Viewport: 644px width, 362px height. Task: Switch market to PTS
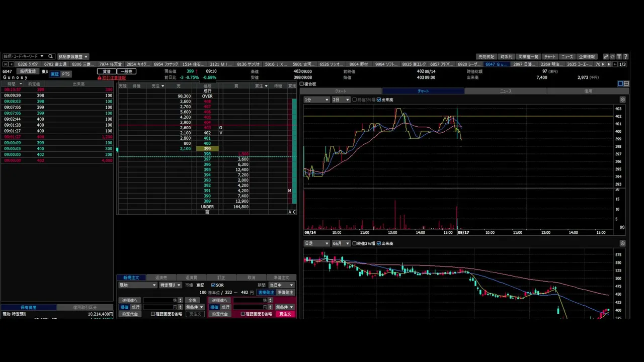click(66, 74)
